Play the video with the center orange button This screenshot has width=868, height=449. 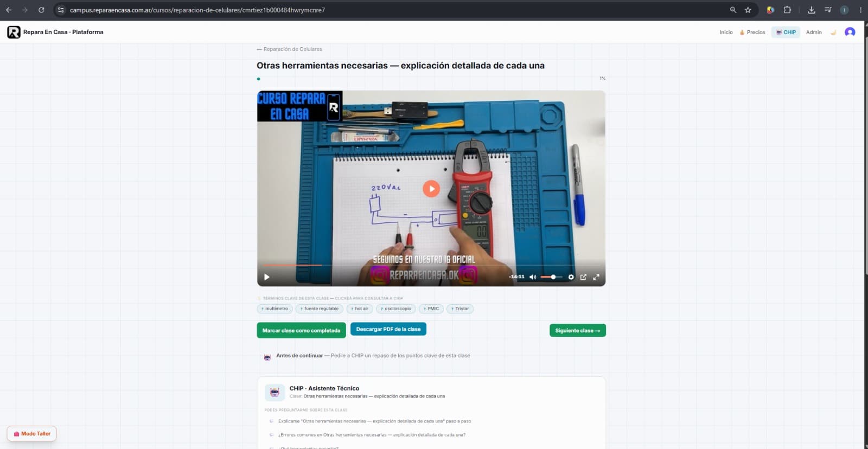click(x=431, y=189)
